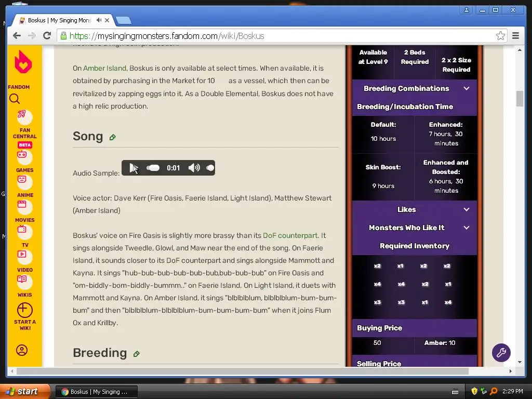Open Chrome hamburger menu
The image size is (532, 399).
[515, 36]
